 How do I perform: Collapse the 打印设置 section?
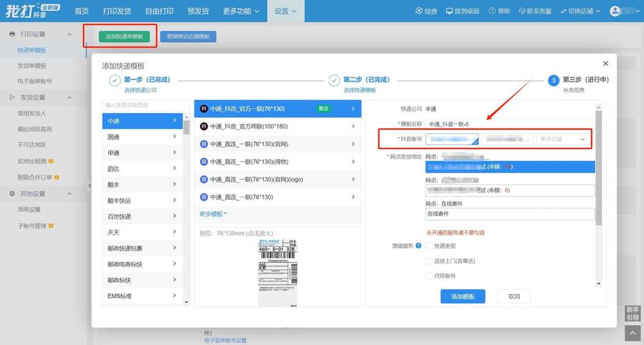coord(70,34)
